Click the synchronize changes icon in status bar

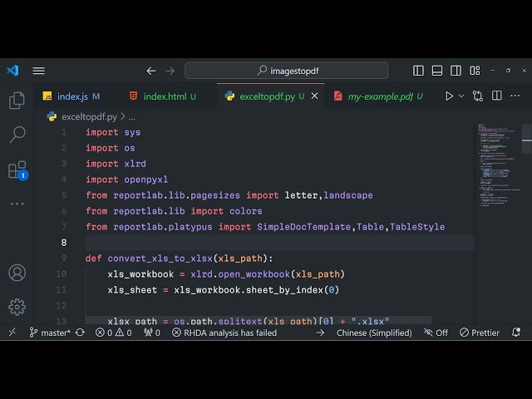[80, 332]
